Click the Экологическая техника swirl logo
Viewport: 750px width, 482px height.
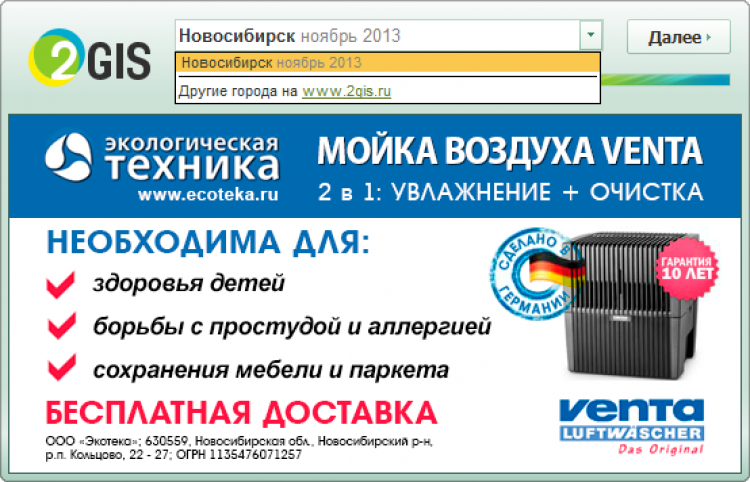[x=68, y=157]
